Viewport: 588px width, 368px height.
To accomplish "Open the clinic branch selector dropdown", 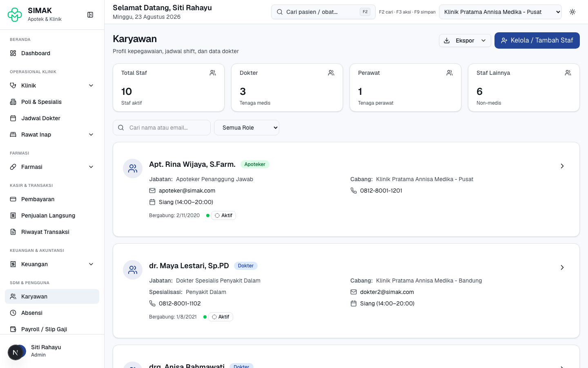I will coord(500,12).
